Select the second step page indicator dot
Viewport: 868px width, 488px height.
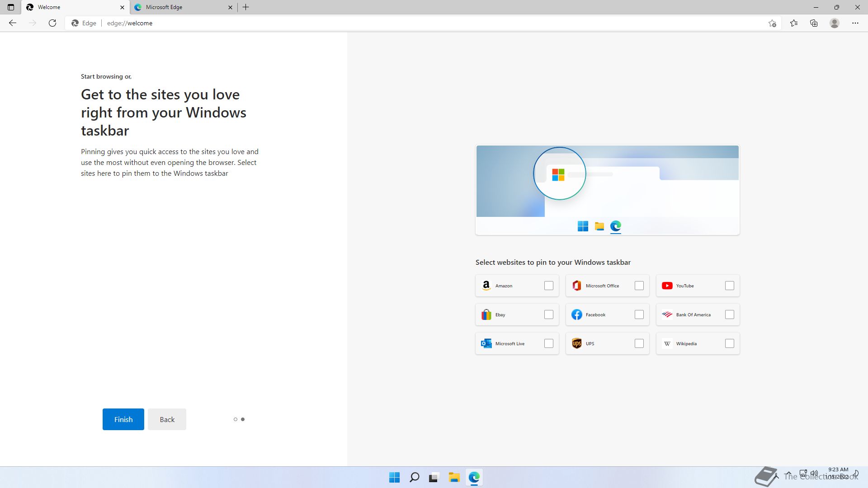click(x=243, y=419)
